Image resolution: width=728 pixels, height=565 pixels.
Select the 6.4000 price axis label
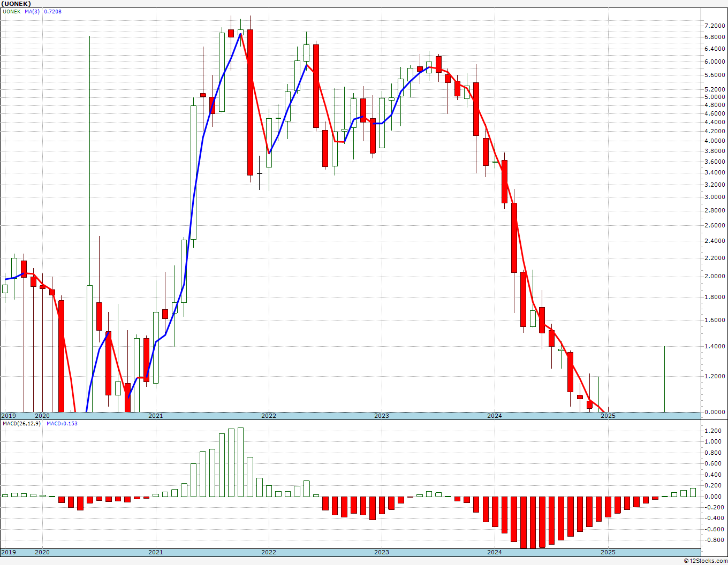(715, 49)
